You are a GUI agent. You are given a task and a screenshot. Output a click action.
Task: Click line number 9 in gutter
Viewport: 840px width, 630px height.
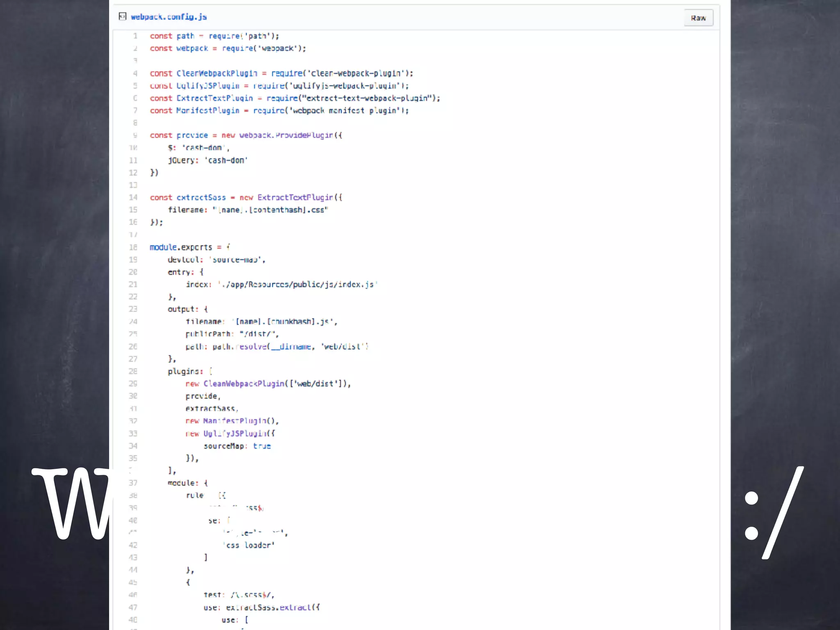135,135
